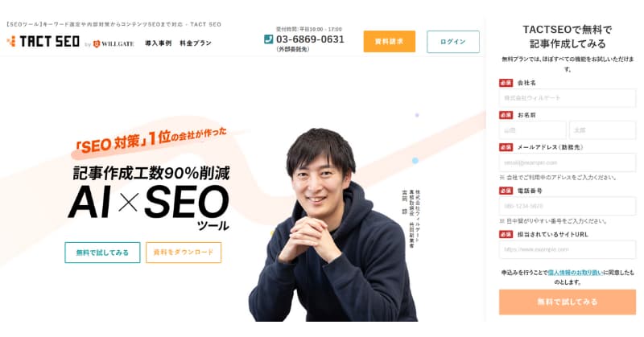Focus the last name field 山田
644x337 pixels.
click(532, 130)
